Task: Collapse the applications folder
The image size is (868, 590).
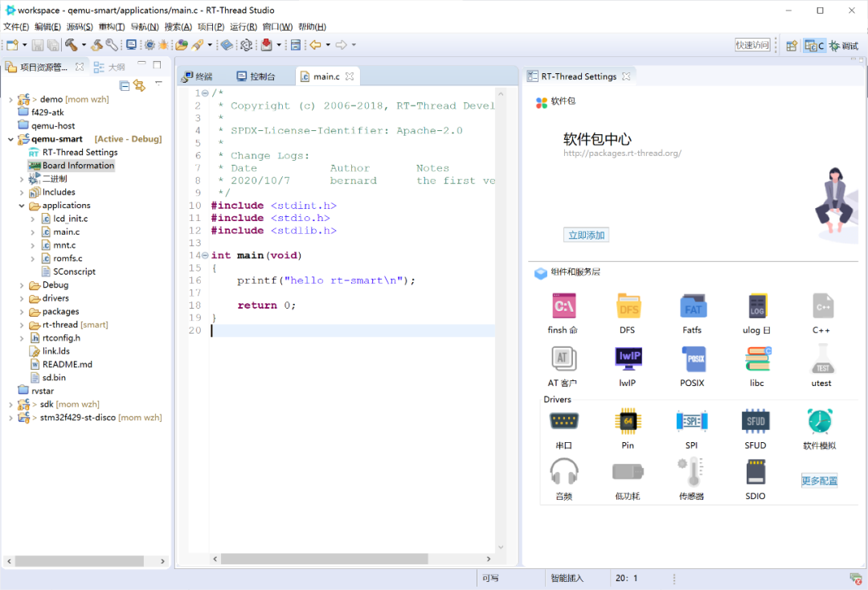Action: [x=22, y=205]
